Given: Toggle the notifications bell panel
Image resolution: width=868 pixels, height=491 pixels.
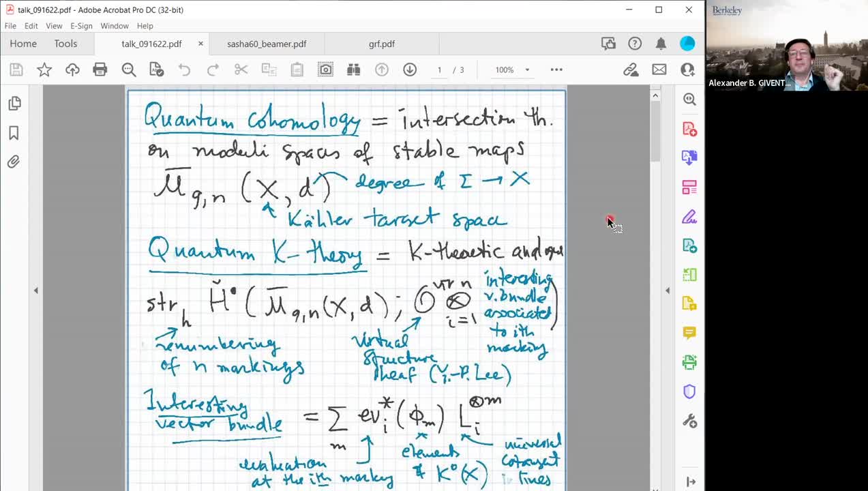Looking at the screenshot, I should (x=661, y=43).
